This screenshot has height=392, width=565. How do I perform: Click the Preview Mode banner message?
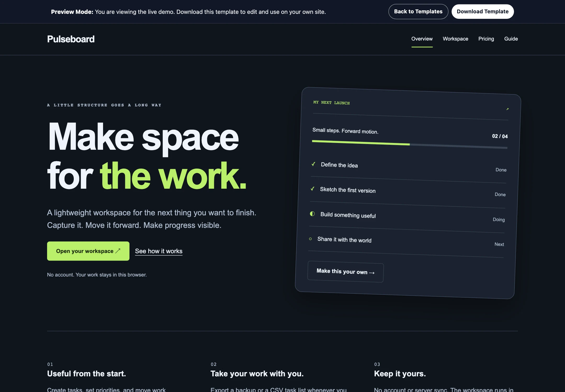coord(188,12)
